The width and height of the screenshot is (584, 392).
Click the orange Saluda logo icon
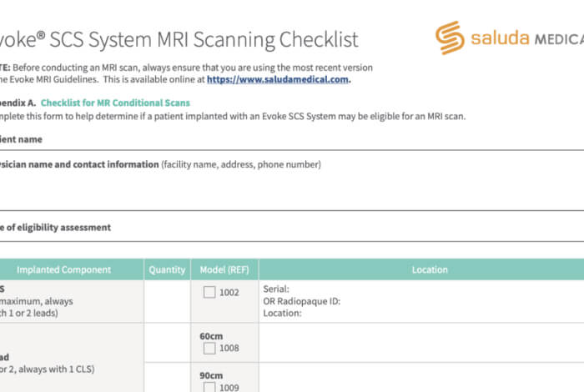tap(449, 38)
